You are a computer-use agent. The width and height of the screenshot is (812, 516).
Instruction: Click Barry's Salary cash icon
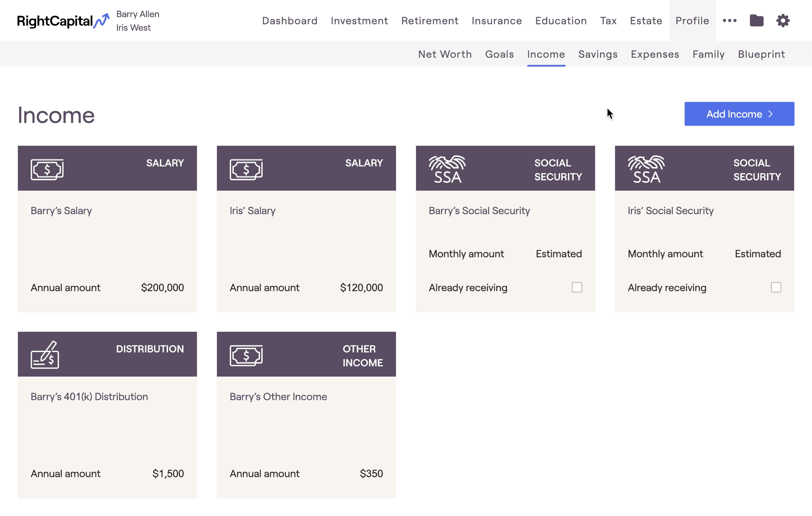[x=47, y=170]
